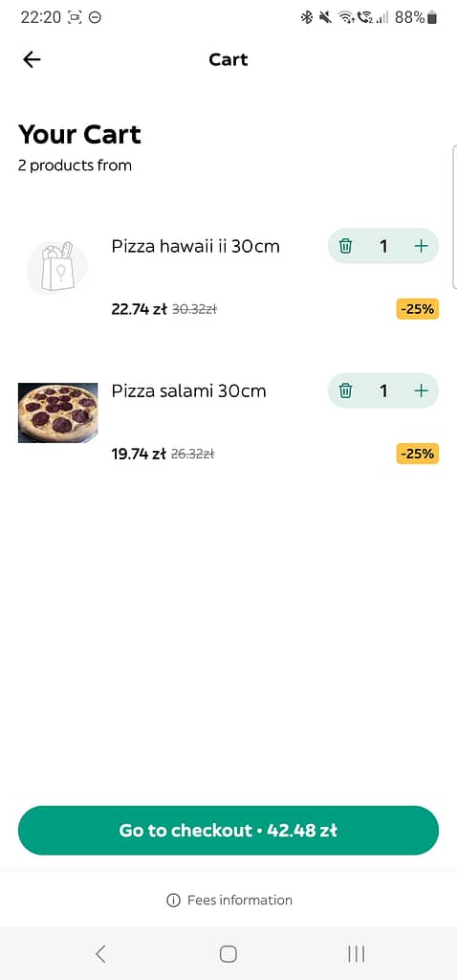Tap the scrollbar handle on right edge
Viewport: 457px width, 980px height.
point(454,217)
